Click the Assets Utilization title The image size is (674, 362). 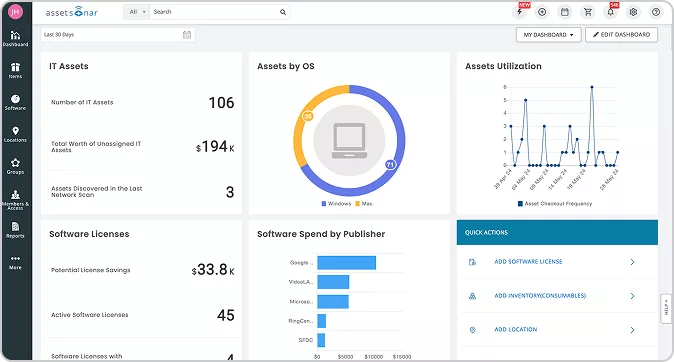coord(503,66)
